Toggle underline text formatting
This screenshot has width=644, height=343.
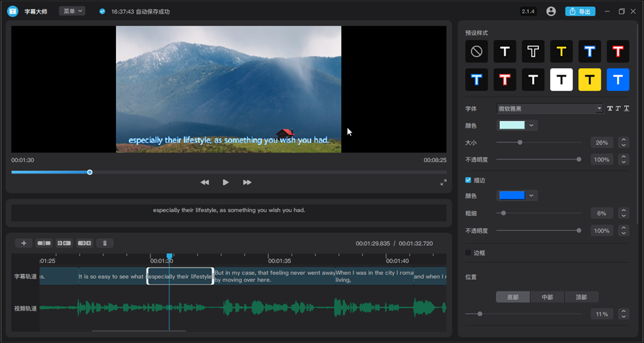[x=626, y=109]
